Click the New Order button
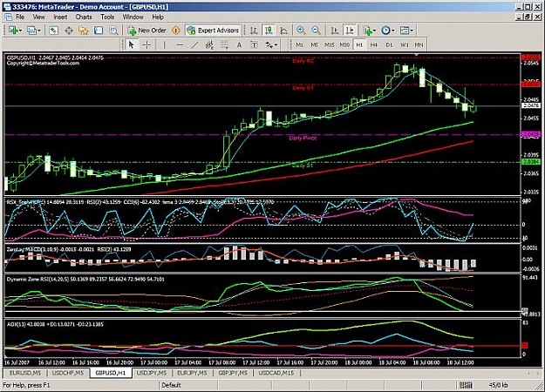 147,30
